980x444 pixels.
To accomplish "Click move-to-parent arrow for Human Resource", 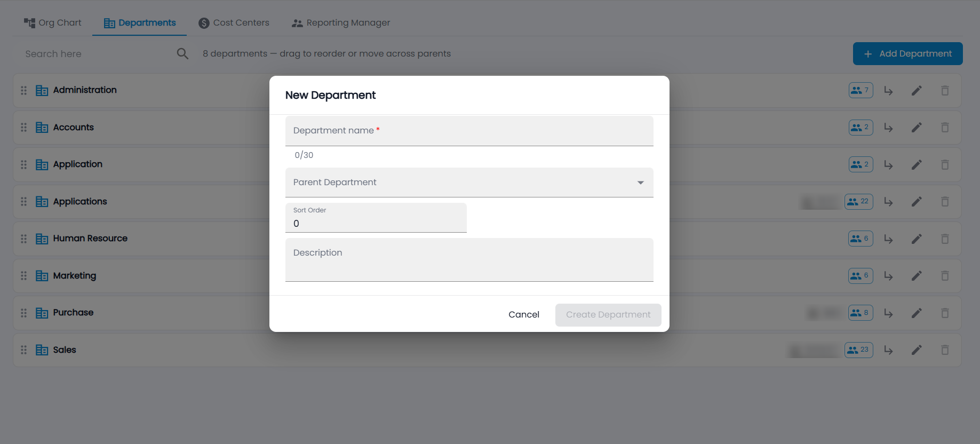I will pyautogui.click(x=888, y=239).
